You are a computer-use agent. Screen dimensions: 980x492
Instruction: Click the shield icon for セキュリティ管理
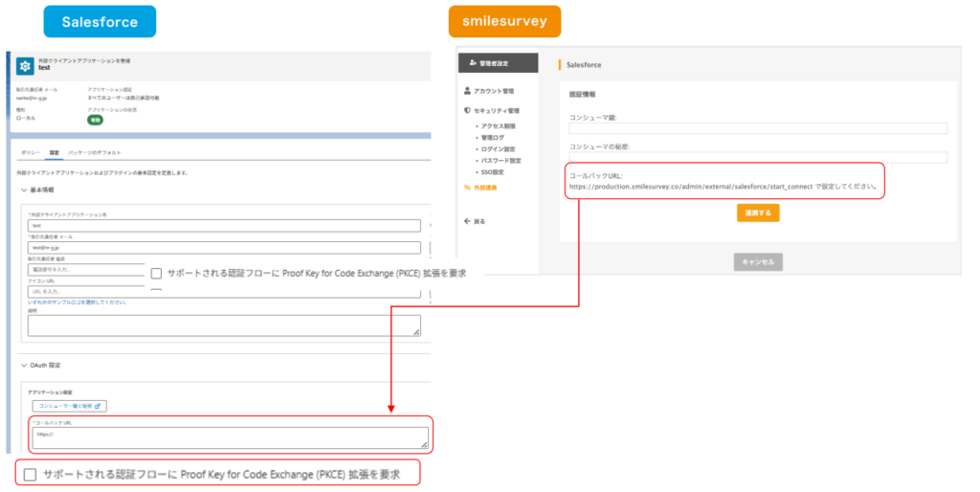467,111
